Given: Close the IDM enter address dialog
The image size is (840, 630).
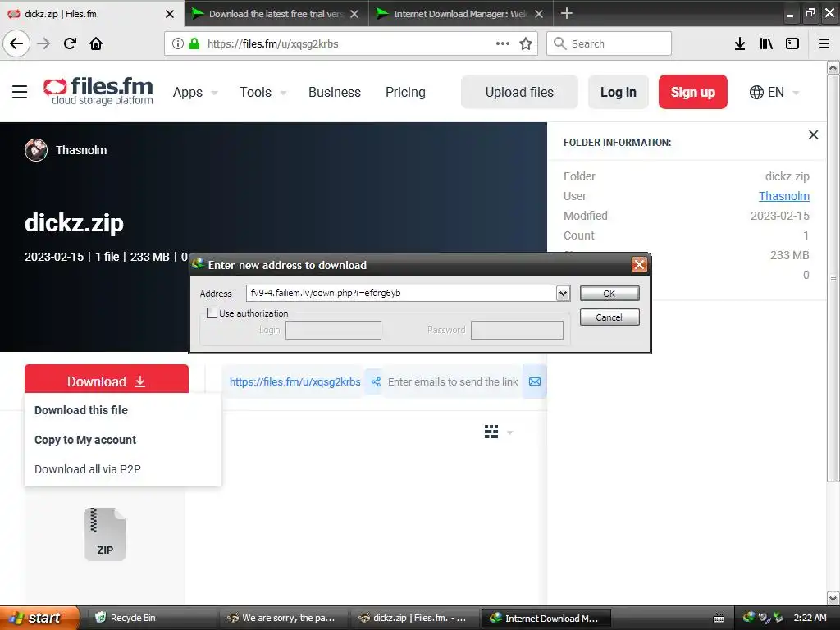Looking at the screenshot, I should tap(638, 265).
